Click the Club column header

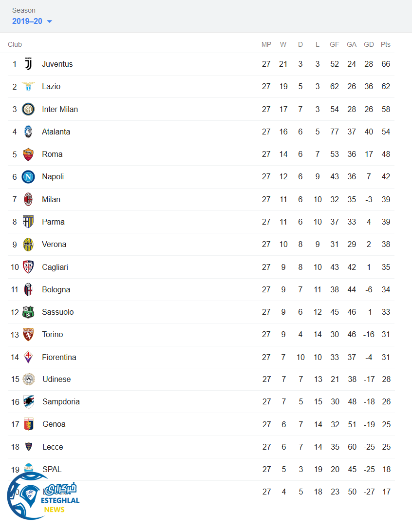[x=15, y=44]
